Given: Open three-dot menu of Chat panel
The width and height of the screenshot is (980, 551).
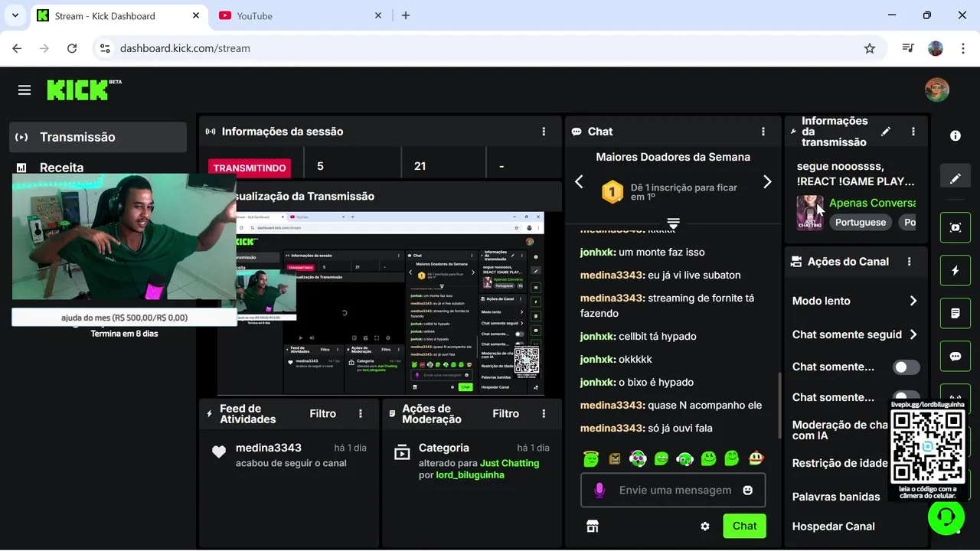Looking at the screenshot, I should pos(763,132).
